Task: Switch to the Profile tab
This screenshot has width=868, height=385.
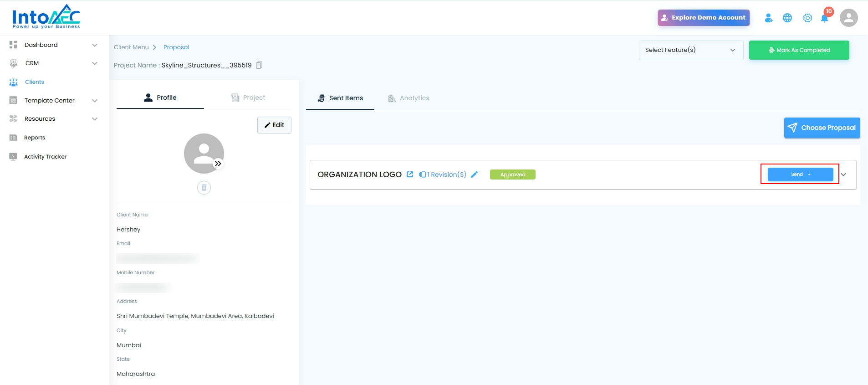Action: [160, 98]
